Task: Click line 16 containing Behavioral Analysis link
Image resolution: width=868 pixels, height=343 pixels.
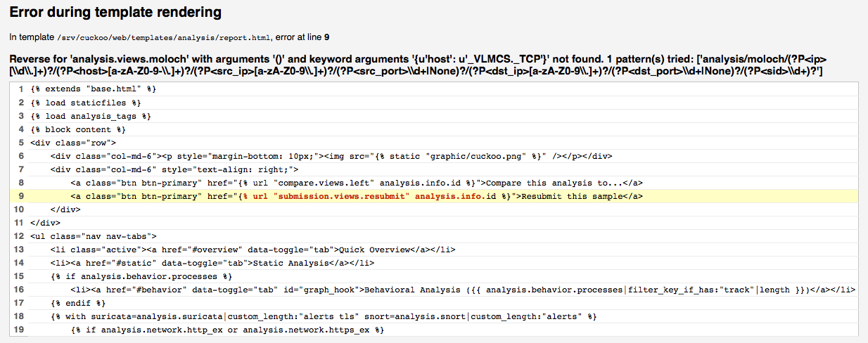Action: pyautogui.click(x=434, y=290)
